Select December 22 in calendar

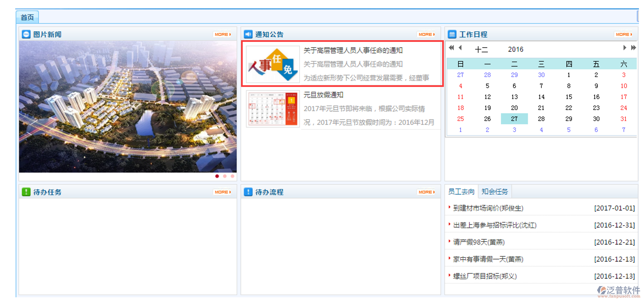(569, 108)
